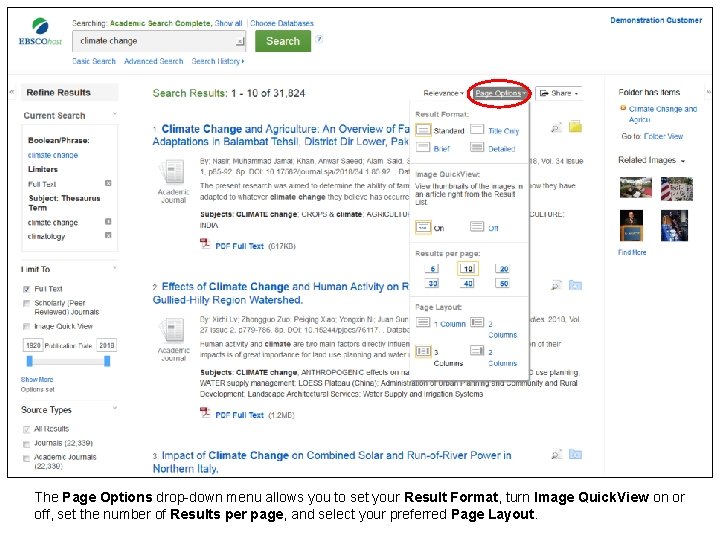
Task: Check Academic Journals source type checkbox
Action: click(27, 458)
